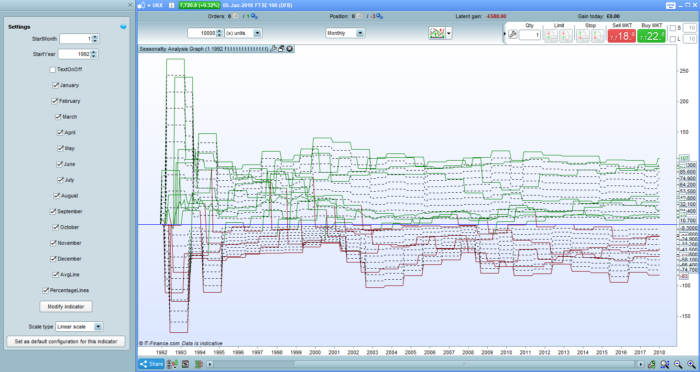Viewport: 700px width, 372px height.
Task: Uncheck the May checkbox
Action: coord(60,148)
